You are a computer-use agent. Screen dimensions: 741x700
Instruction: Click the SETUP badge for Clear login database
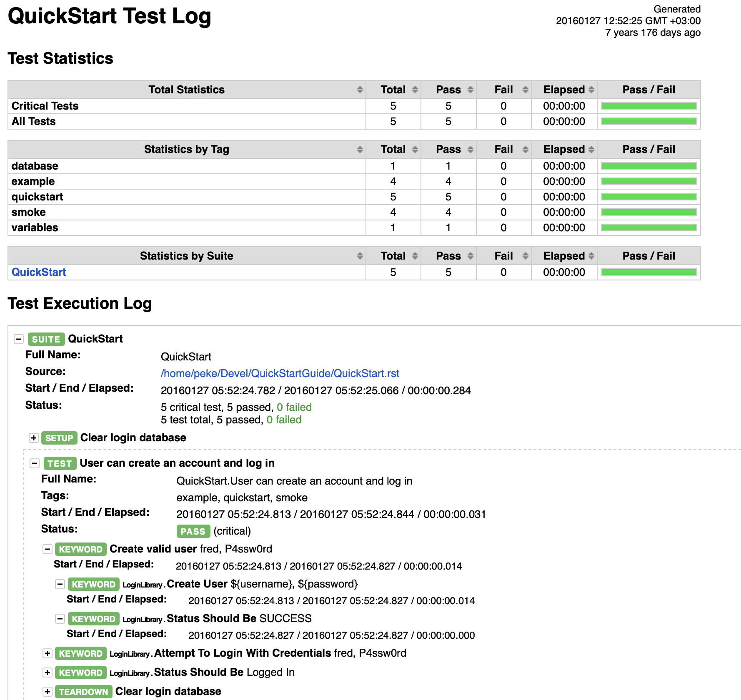pos(60,438)
